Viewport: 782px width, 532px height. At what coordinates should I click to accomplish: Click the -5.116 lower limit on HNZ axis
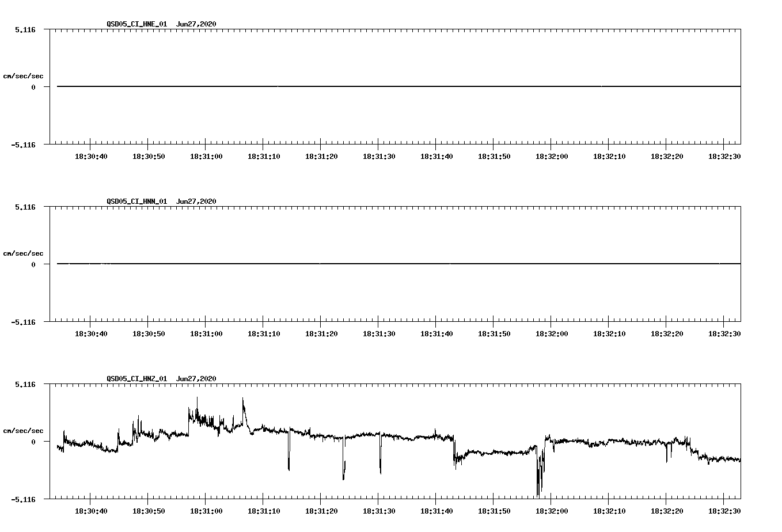24,499
